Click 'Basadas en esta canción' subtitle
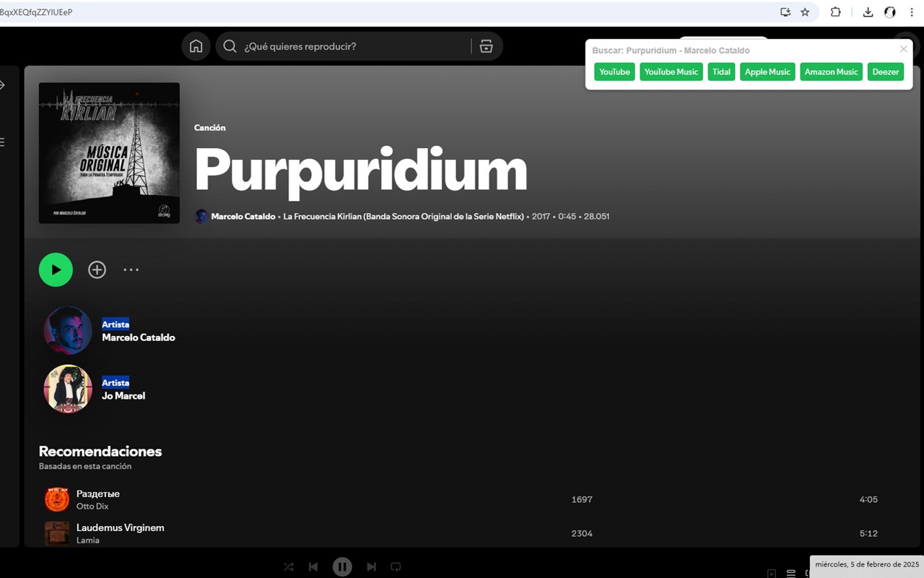 [85, 467]
